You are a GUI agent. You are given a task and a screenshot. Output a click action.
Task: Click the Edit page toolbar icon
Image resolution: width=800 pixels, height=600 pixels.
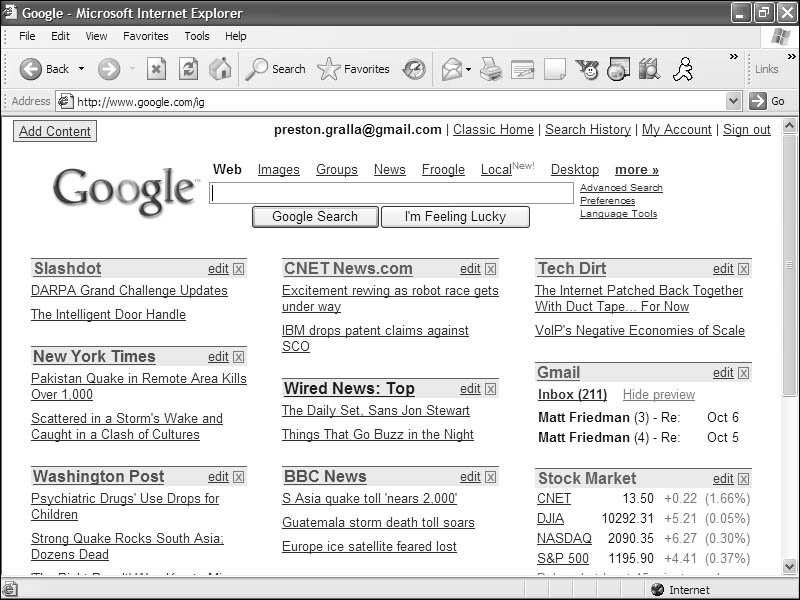pyautogui.click(x=522, y=69)
